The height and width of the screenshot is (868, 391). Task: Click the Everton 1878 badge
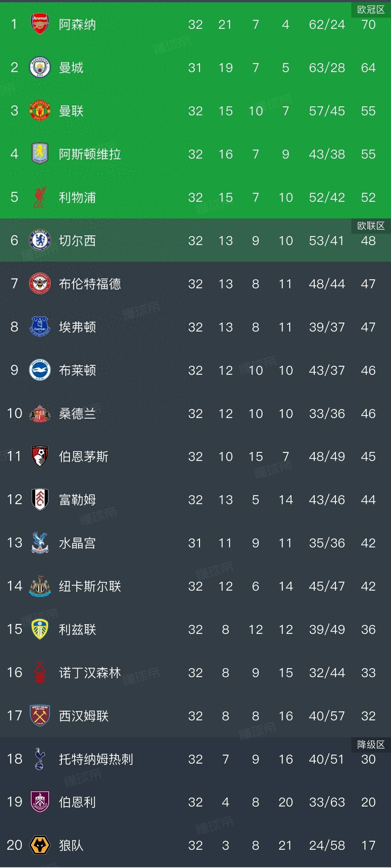(40, 327)
